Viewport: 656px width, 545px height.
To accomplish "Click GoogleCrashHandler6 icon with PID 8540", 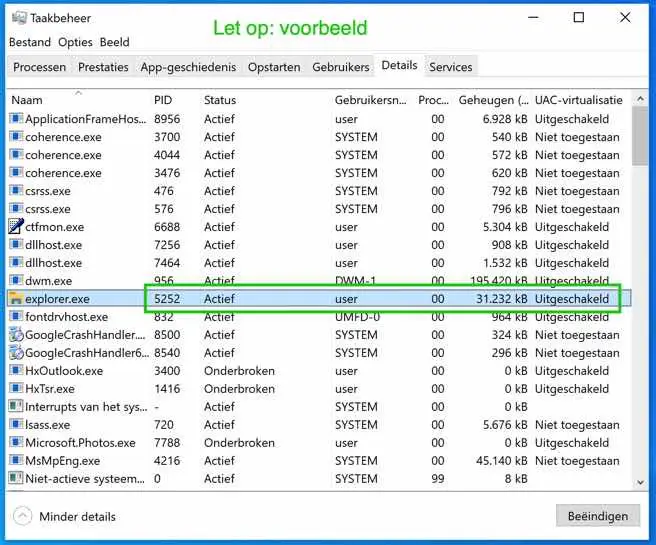I will (16, 353).
